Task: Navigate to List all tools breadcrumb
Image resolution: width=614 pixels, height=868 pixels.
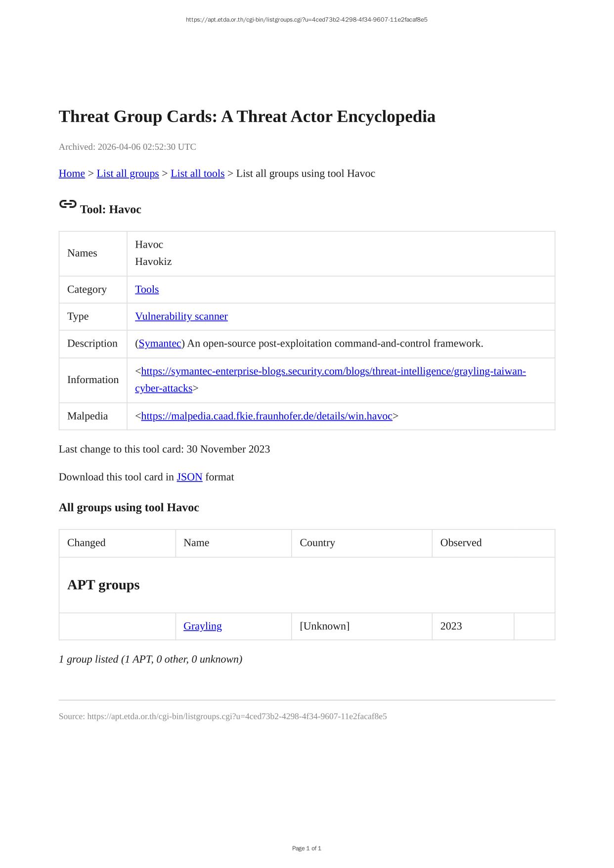Action: coord(197,174)
